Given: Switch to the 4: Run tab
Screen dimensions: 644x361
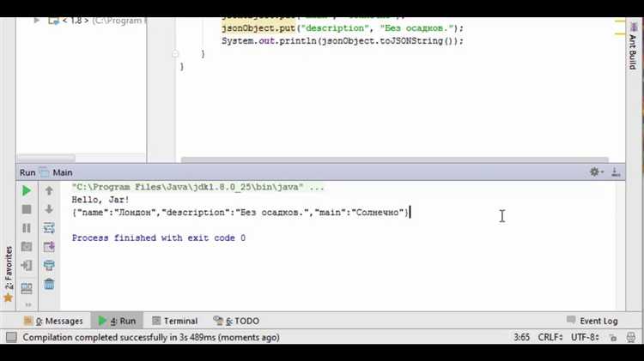Looking at the screenshot, I should tap(117, 322).
